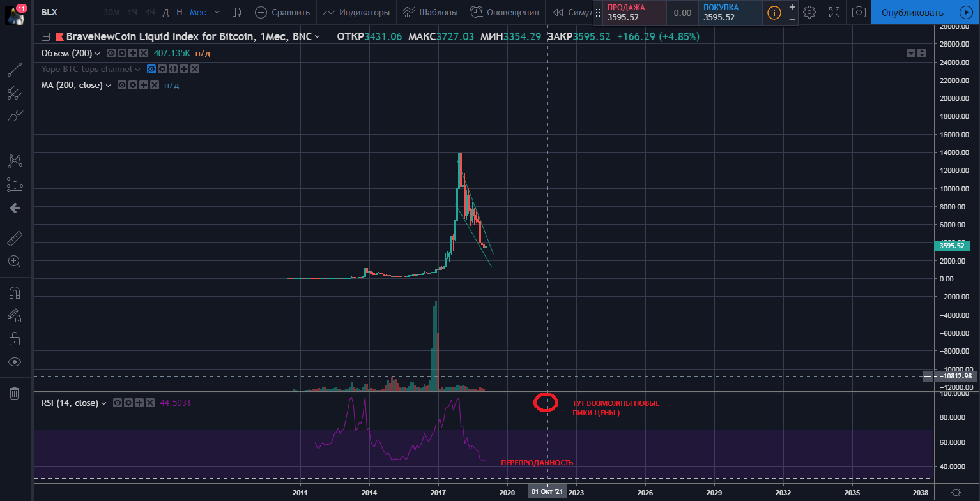
Task: Open the prediction and measurement tools
Action: point(15,185)
